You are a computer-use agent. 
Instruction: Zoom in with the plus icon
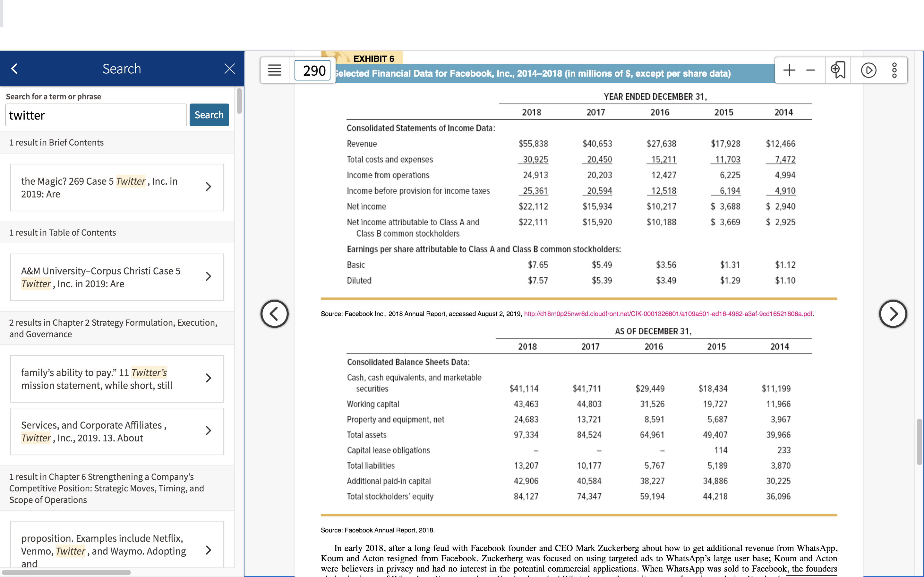click(x=789, y=70)
